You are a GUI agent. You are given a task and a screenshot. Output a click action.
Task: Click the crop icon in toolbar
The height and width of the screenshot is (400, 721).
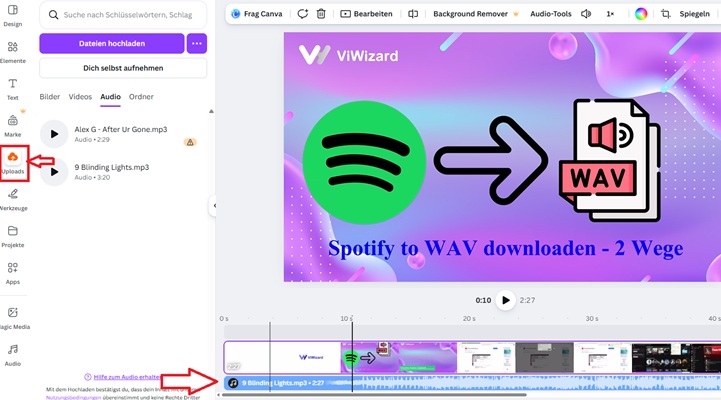(x=665, y=14)
